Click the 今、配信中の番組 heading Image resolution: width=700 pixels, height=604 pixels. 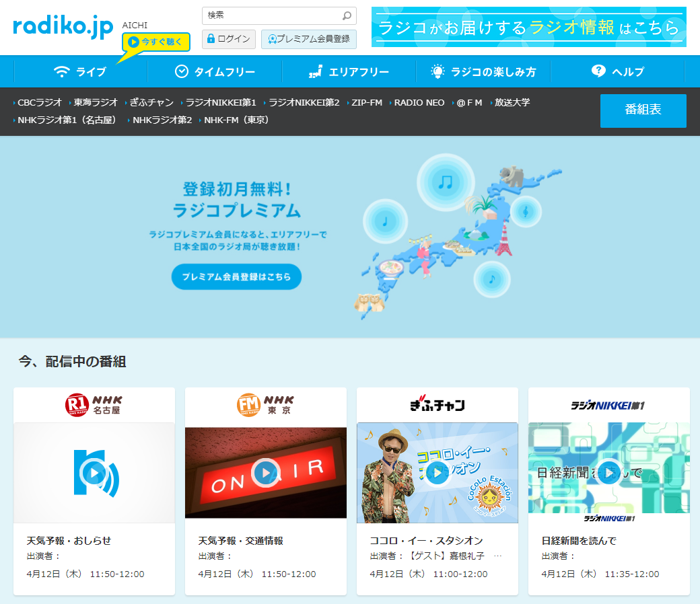click(x=72, y=361)
